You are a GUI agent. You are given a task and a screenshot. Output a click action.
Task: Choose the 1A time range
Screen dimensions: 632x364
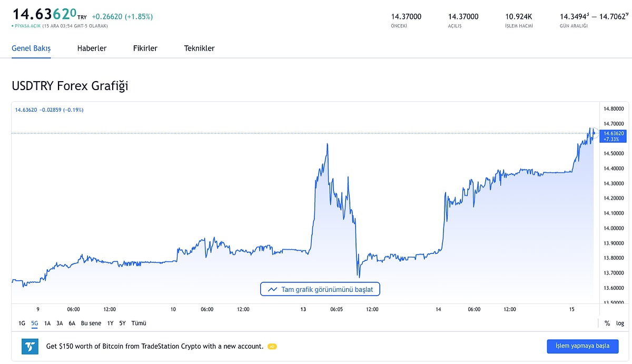[x=47, y=323]
